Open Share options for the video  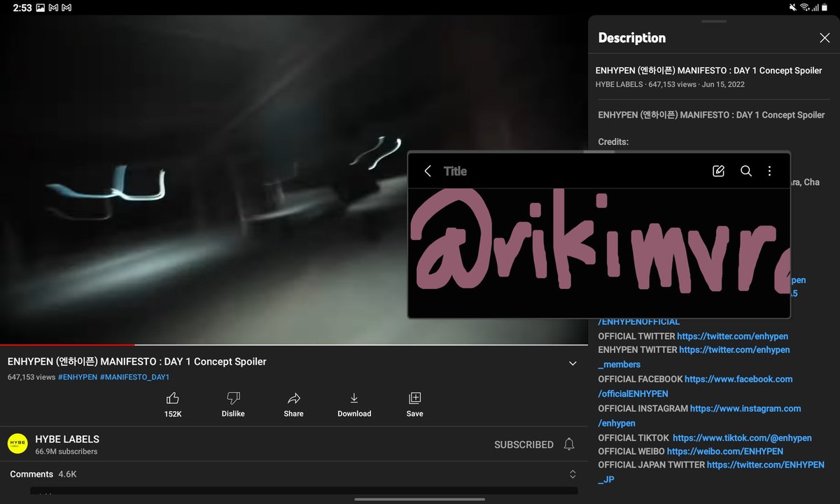(x=294, y=398)
